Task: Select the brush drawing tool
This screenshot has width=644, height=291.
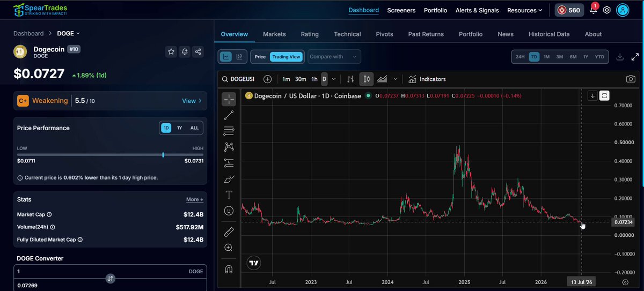Action: point(229,178)
